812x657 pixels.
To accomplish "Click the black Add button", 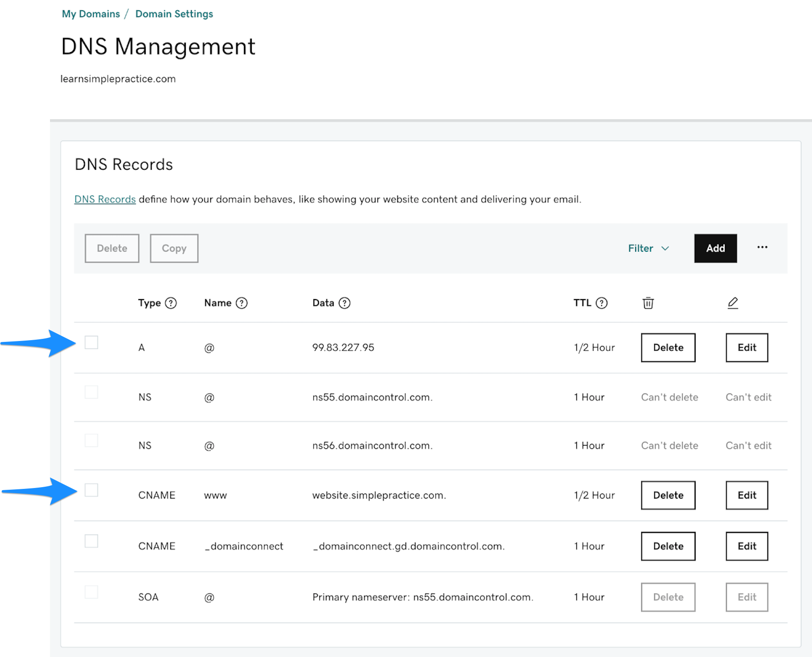I will click(715, 248).
